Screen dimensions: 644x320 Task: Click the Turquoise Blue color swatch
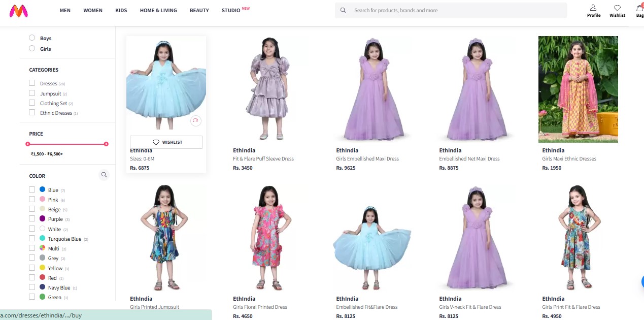(x=43, y=238)
